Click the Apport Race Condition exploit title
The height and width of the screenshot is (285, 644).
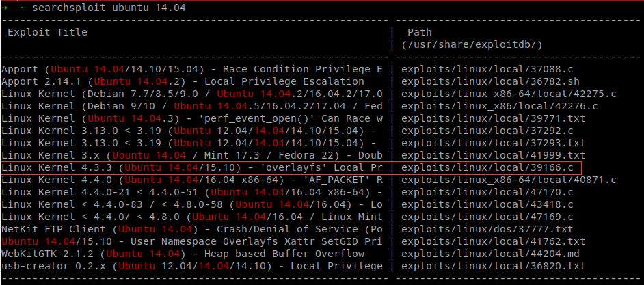point(191,69)
